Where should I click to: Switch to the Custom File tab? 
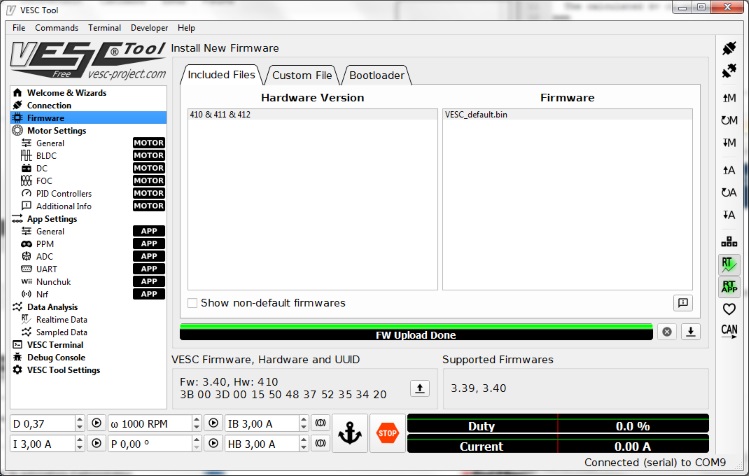[x=302, y=75]
